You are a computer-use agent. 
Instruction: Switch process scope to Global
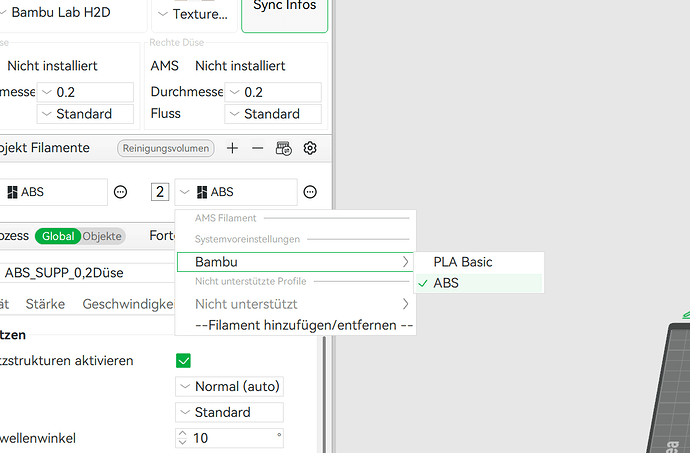[58, 236]
